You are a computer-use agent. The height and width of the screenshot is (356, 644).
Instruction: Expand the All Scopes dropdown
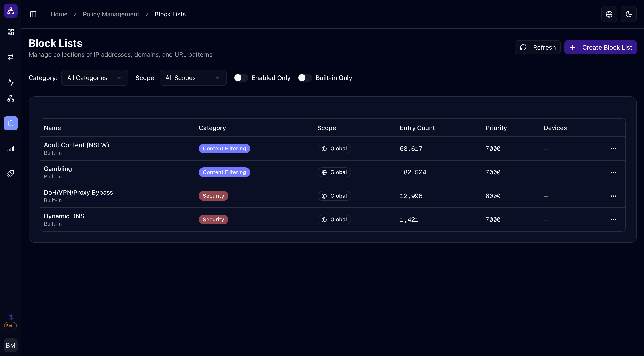(193, 78)
